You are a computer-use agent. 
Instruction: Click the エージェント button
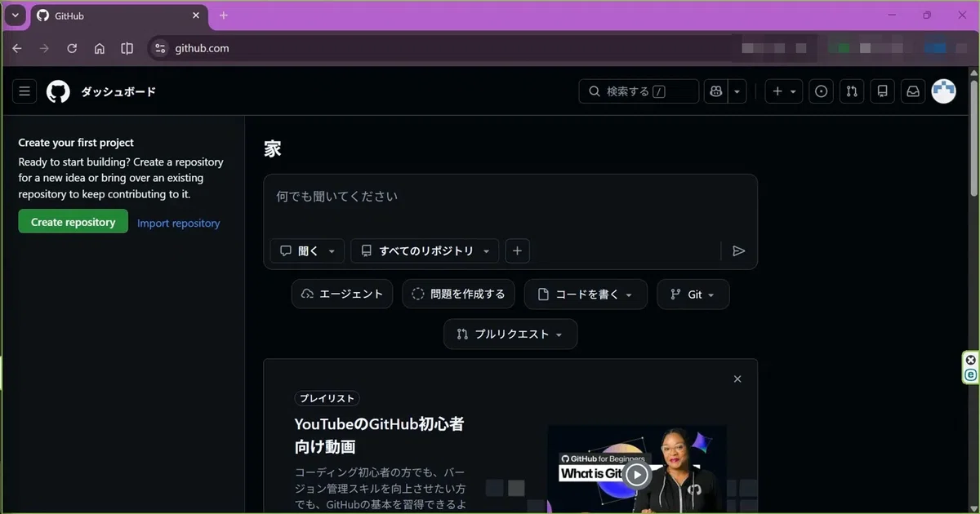click(x=342, y=295)
